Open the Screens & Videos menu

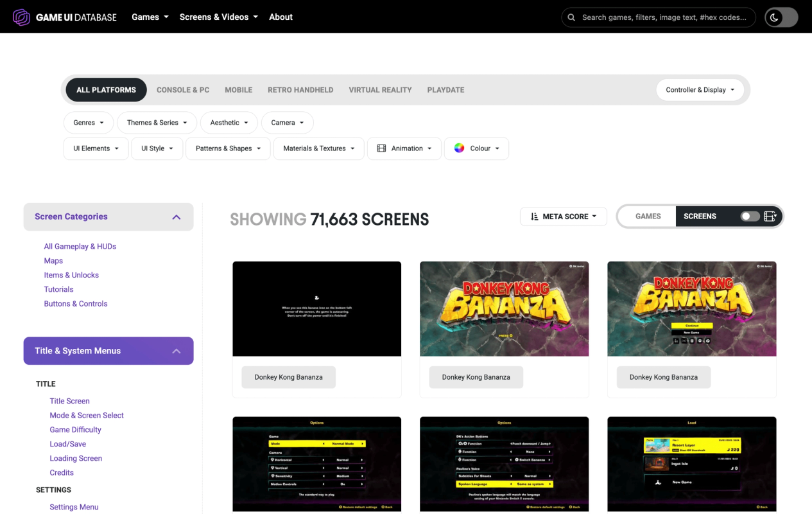(218, 17)
